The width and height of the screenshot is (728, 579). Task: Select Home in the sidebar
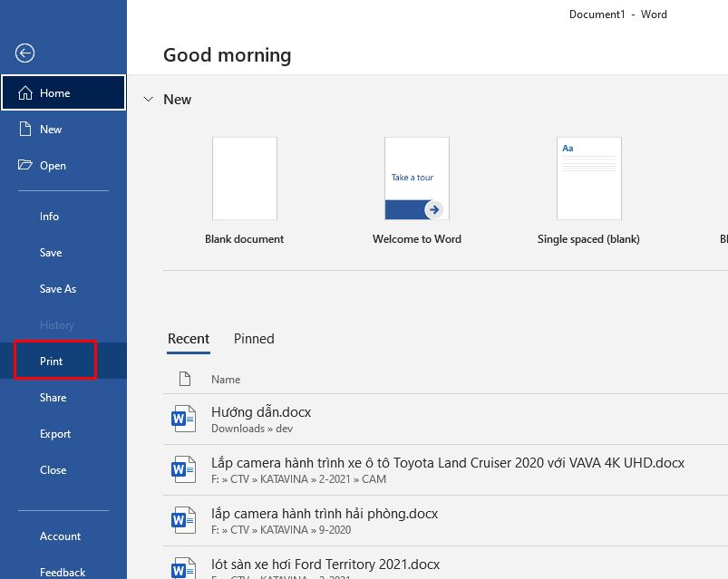click(63, 92)
